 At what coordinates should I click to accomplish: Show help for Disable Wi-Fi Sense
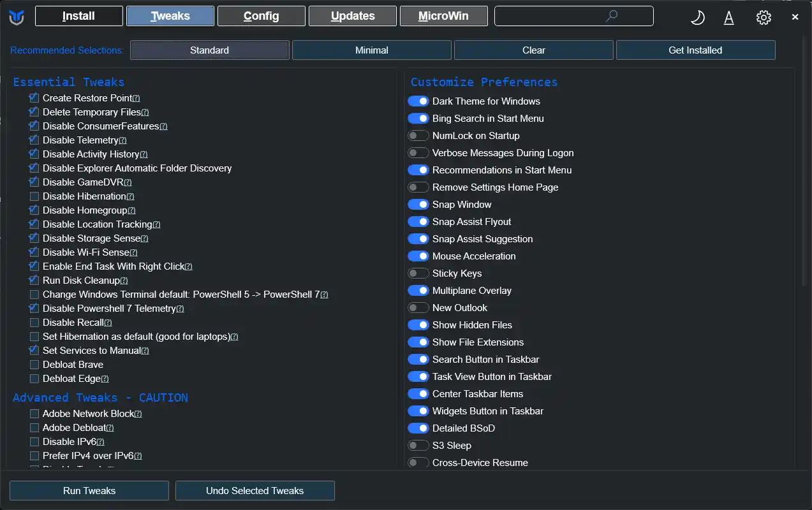pos(133,252)
